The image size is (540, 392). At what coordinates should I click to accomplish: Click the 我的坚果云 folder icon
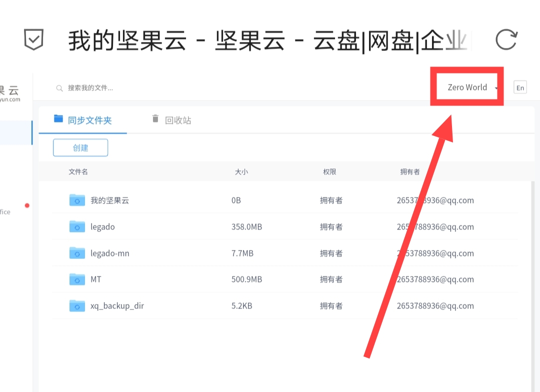point(77,200)
